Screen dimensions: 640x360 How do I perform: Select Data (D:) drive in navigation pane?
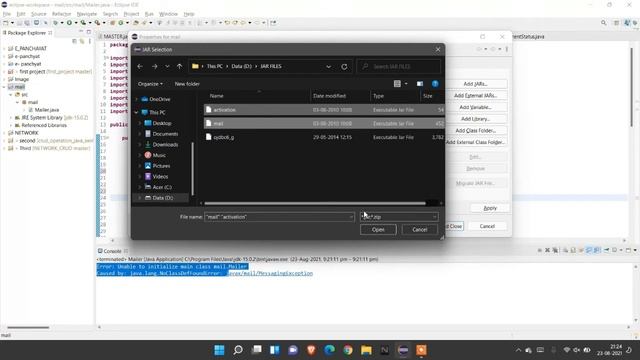pyautogui.click(x=162, y=198)
